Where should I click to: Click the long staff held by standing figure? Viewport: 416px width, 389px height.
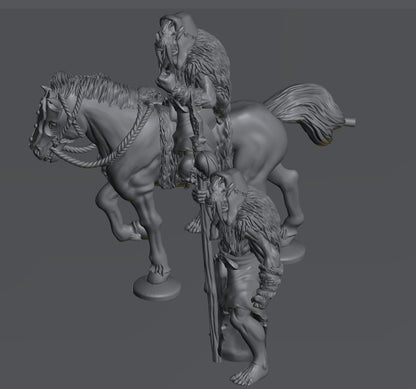coord(210,267)
